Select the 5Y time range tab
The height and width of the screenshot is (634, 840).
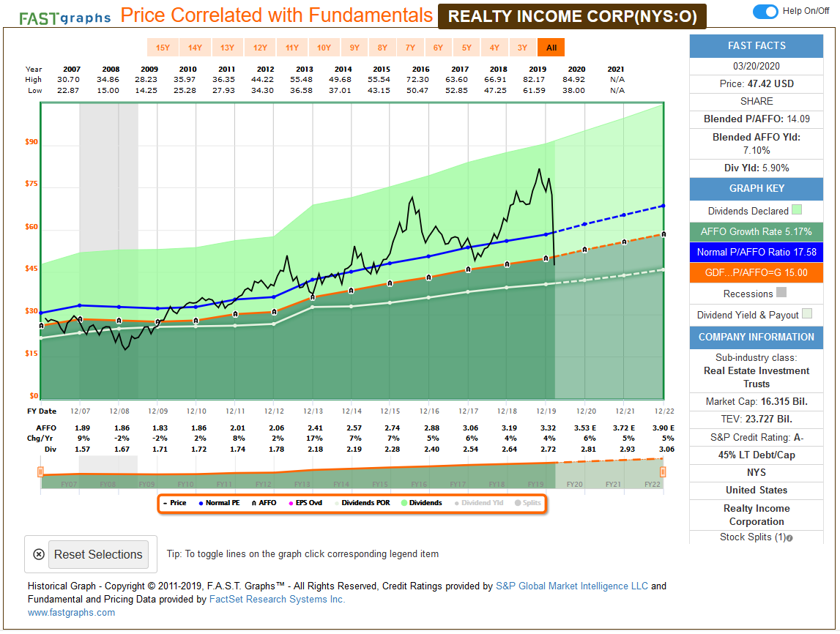(x=466, y=48)
